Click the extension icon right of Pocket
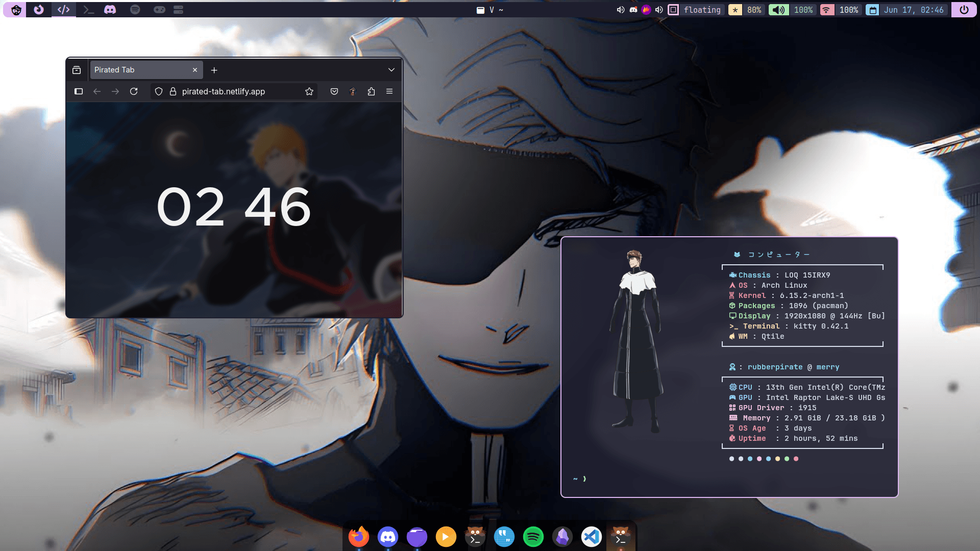The width and height of the screenshot is (980, 551). tap(353, 91)
